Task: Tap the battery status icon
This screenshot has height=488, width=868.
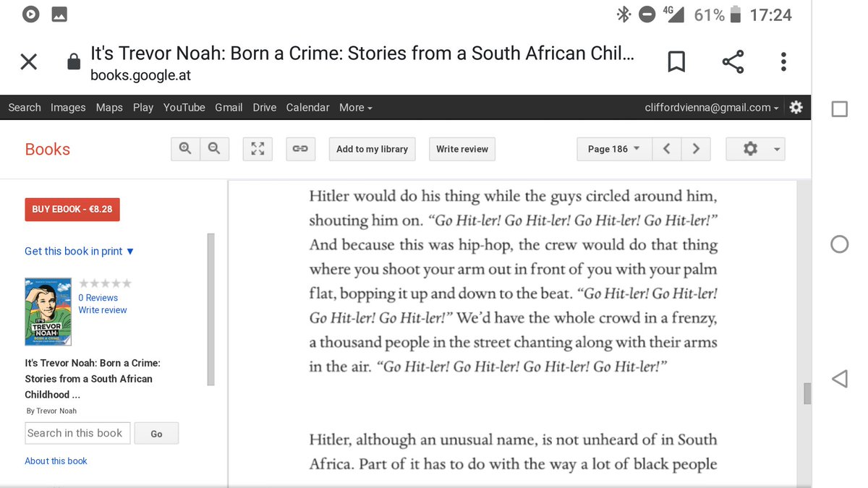Action: click(737, 14)
